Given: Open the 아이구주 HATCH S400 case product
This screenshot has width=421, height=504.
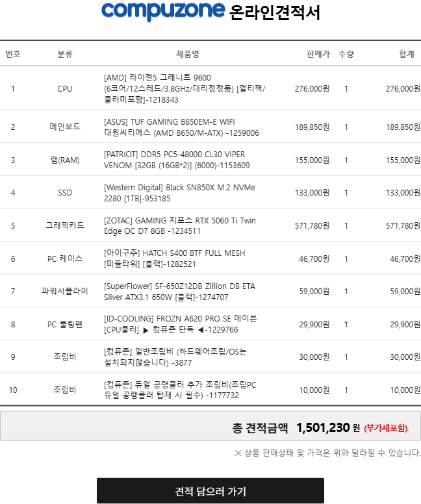Looking at the screenshot, I should click(174, 258).
